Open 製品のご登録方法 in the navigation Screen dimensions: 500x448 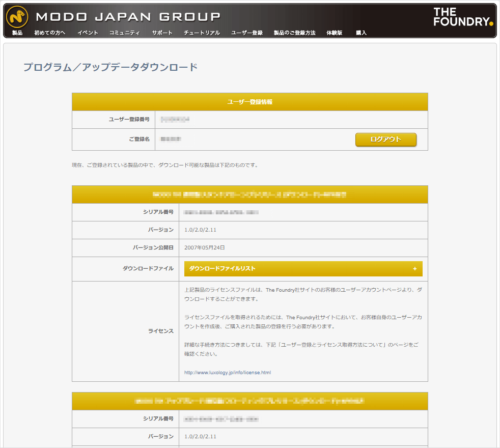coord(295,33)
